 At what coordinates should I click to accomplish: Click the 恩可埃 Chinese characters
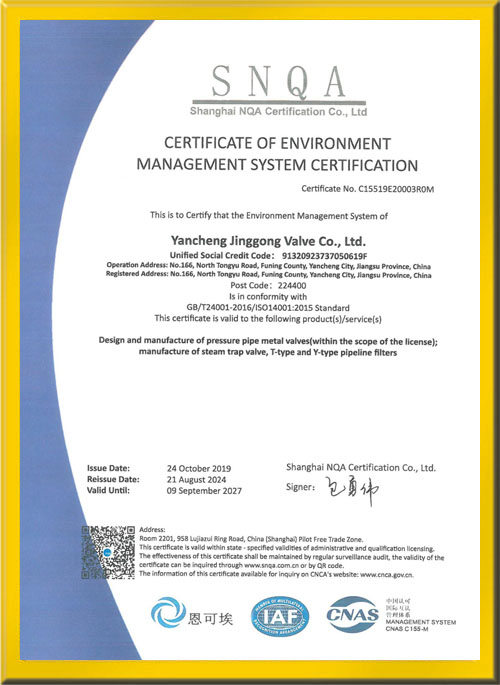210,619
